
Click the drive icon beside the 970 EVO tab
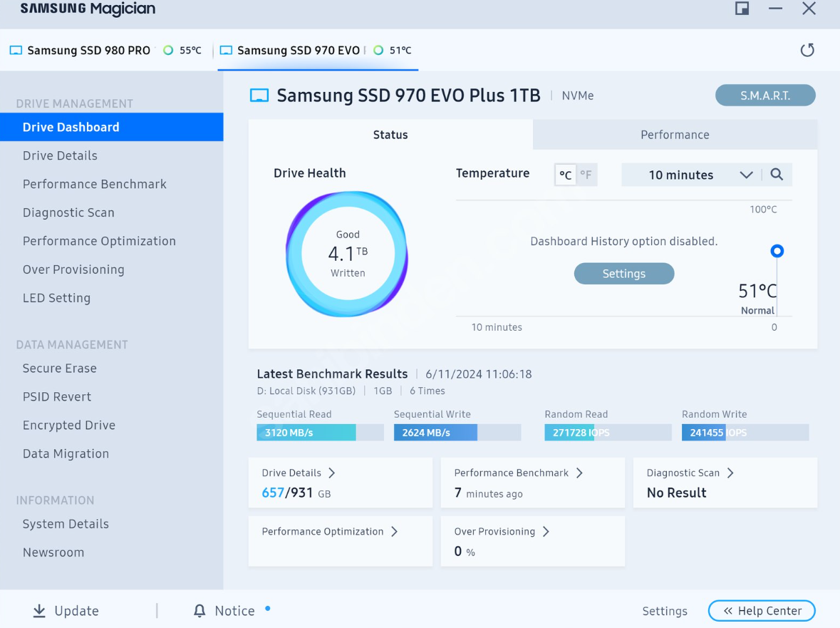[226, 51]
